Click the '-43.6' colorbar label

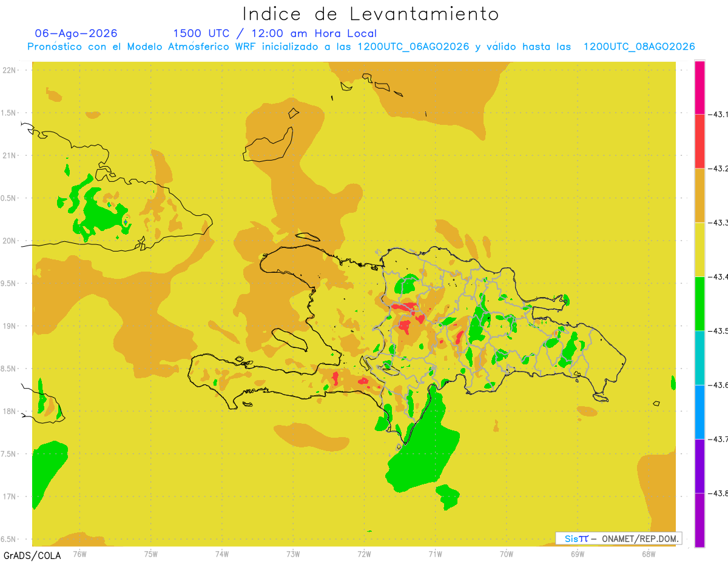pos(718,385)
